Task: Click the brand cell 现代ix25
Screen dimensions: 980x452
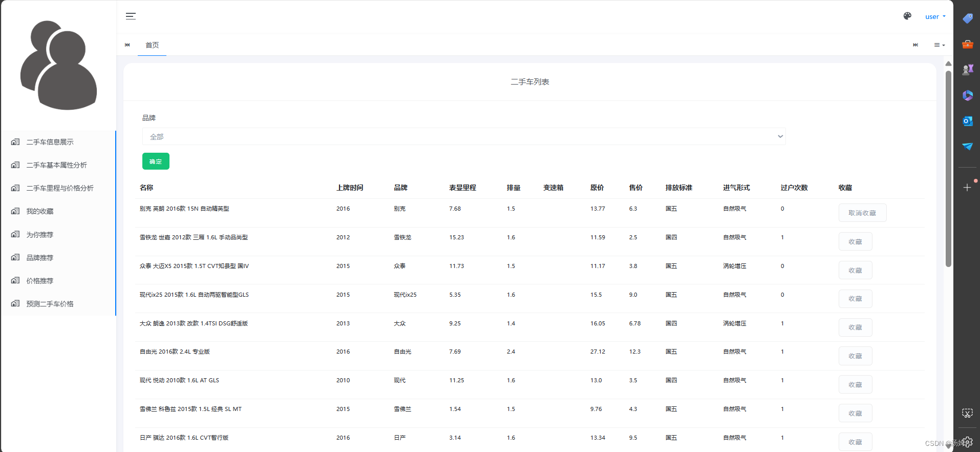Action: pyautogui.click(x=405, y=295)
